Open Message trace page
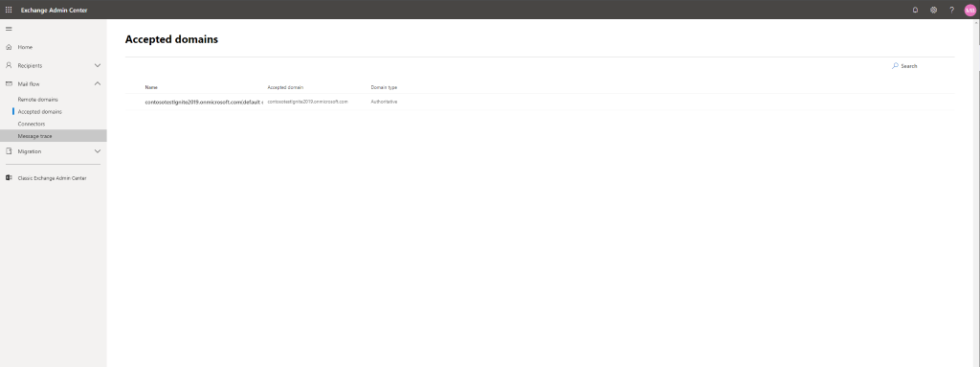 (35, 136)
